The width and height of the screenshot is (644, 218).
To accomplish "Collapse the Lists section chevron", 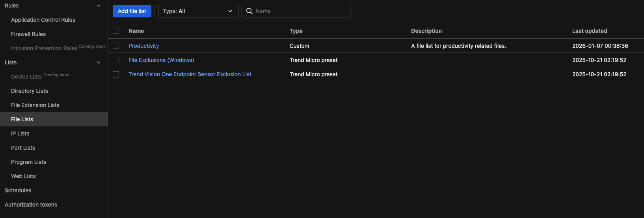I will coord(99,62).
